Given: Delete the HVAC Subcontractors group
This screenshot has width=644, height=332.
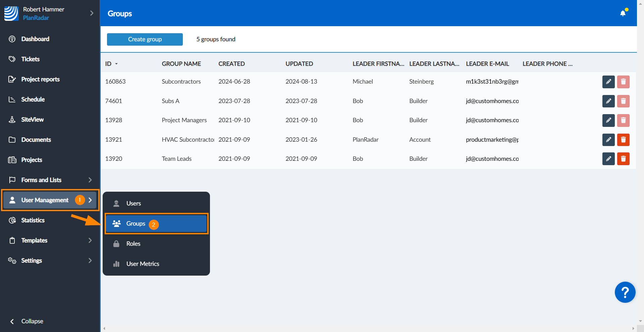Looking at the screenshot, I should (623, 140).
